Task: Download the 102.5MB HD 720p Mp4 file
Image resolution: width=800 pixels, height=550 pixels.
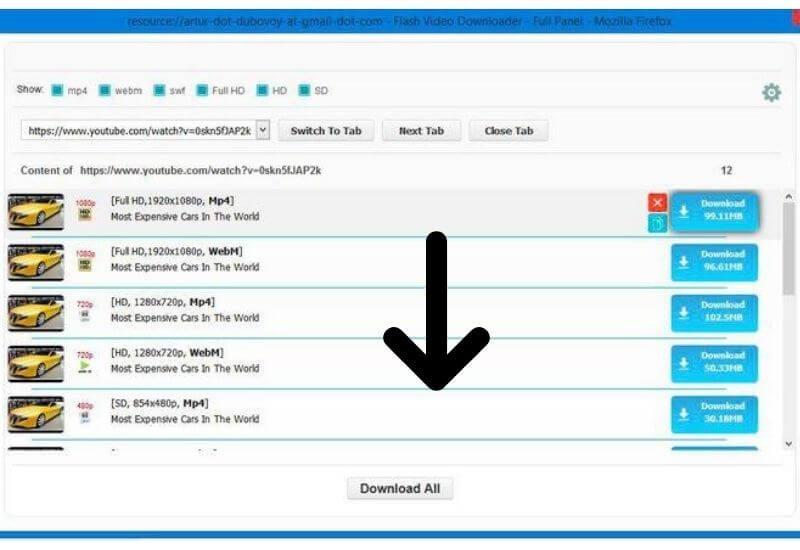Action: point(713,312)
